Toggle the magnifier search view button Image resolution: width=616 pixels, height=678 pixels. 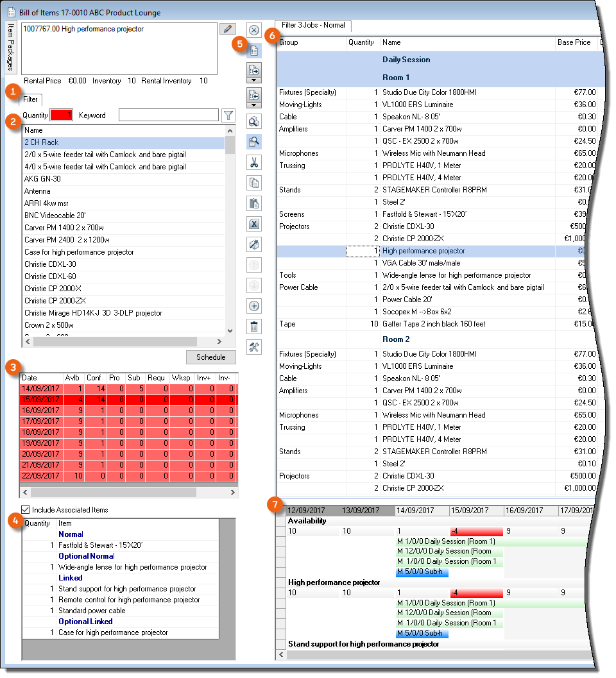click(254, 142)
